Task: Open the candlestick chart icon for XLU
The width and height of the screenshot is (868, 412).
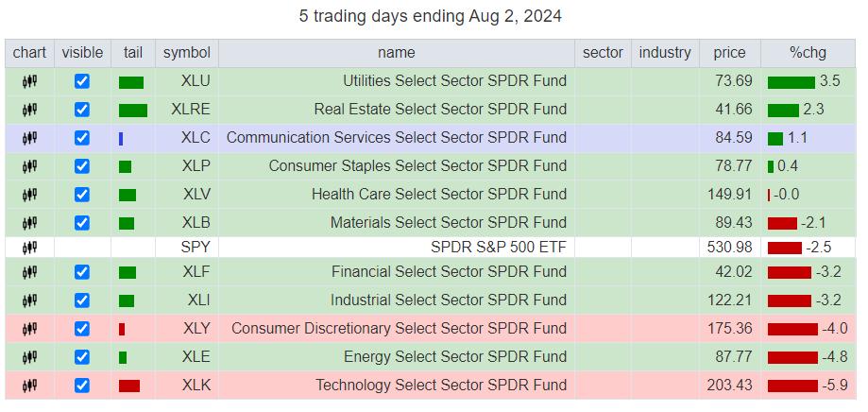Action: [30, 81]
